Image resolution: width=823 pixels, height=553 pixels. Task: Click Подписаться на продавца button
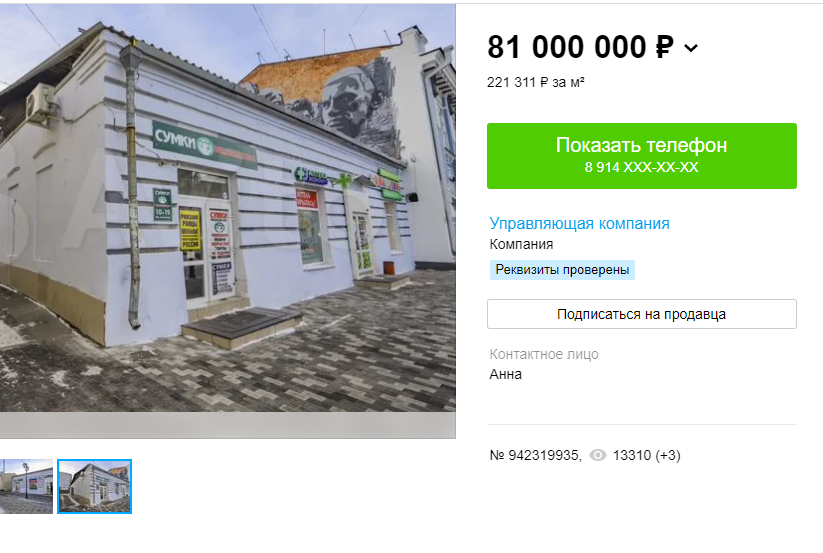641,314
